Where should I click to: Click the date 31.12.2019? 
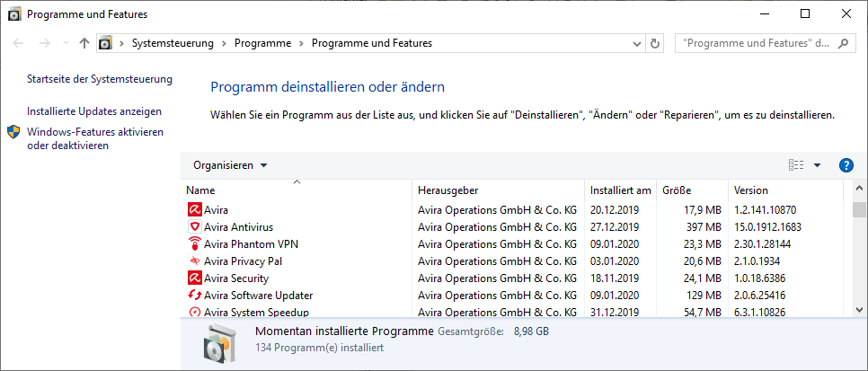click(615, 312)
